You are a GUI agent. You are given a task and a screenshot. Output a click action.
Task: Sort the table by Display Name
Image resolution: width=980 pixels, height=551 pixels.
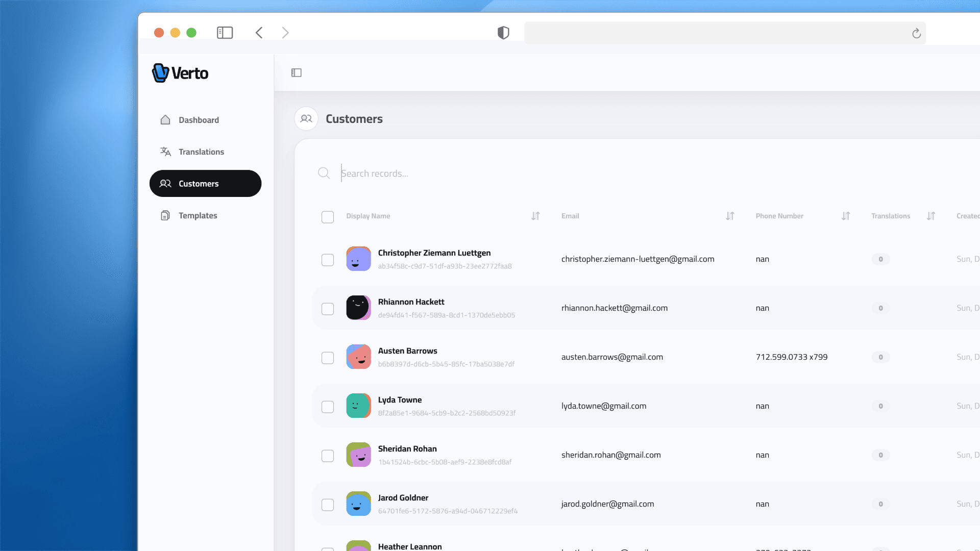coord(535,216)
